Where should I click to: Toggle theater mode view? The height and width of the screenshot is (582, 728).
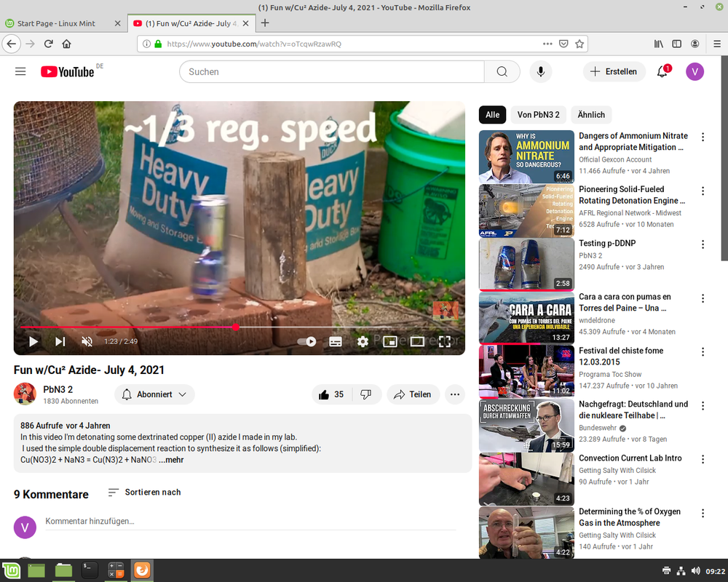pos(417,342)
